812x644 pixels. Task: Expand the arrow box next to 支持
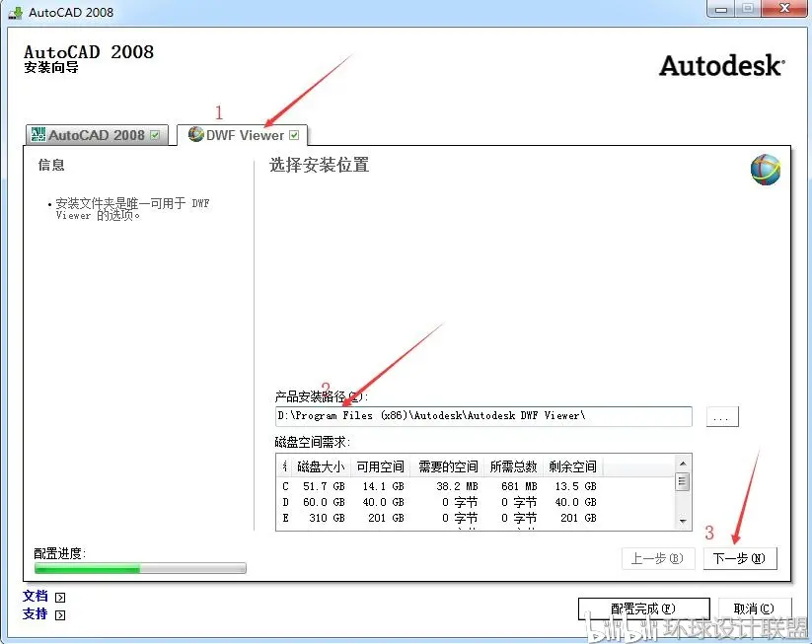point(60,615)
